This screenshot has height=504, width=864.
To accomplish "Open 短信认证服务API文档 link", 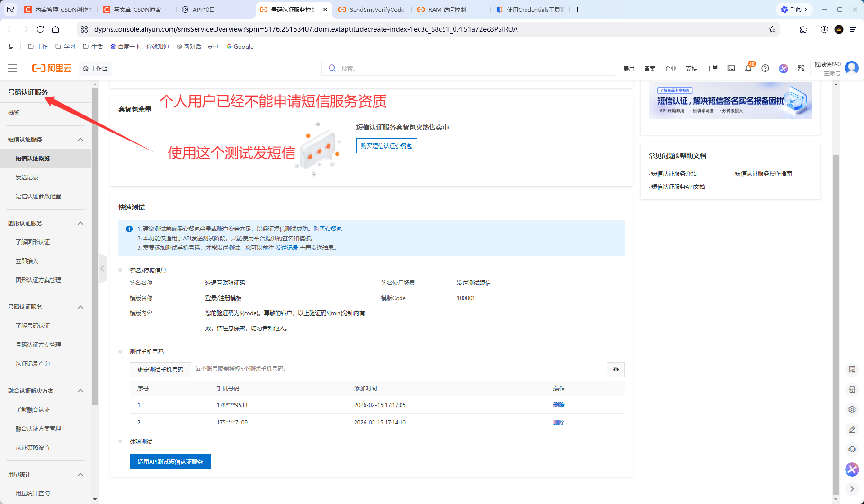I will 678,187.
